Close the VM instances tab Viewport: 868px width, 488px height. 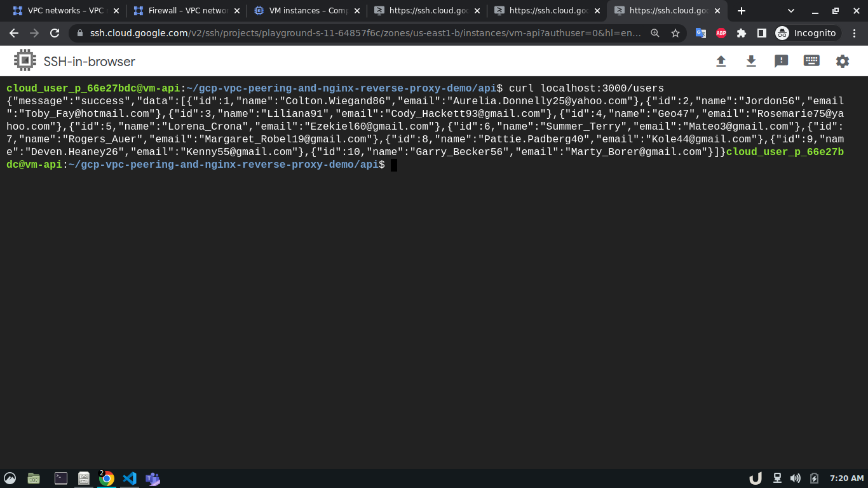[356, 11]
